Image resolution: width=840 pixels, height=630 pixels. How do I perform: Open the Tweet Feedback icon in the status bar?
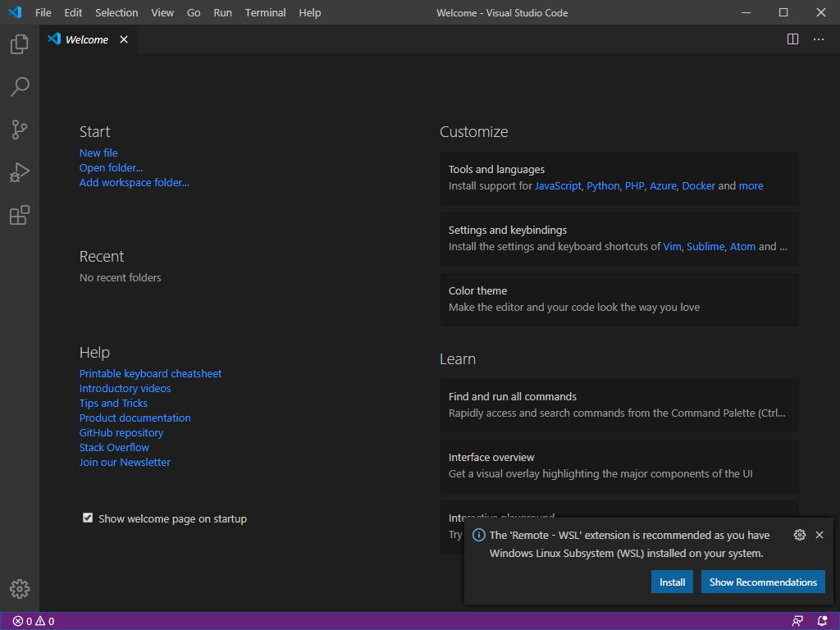[797, 621]
